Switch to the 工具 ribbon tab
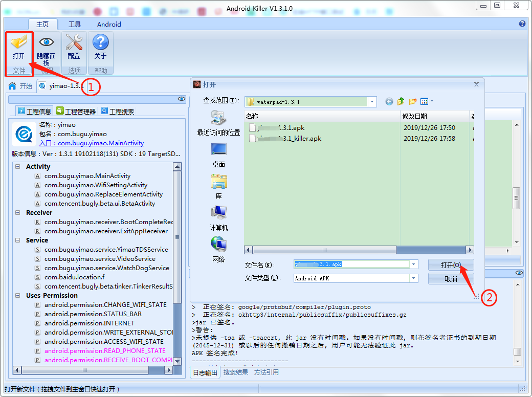 (x=75, y=24)
